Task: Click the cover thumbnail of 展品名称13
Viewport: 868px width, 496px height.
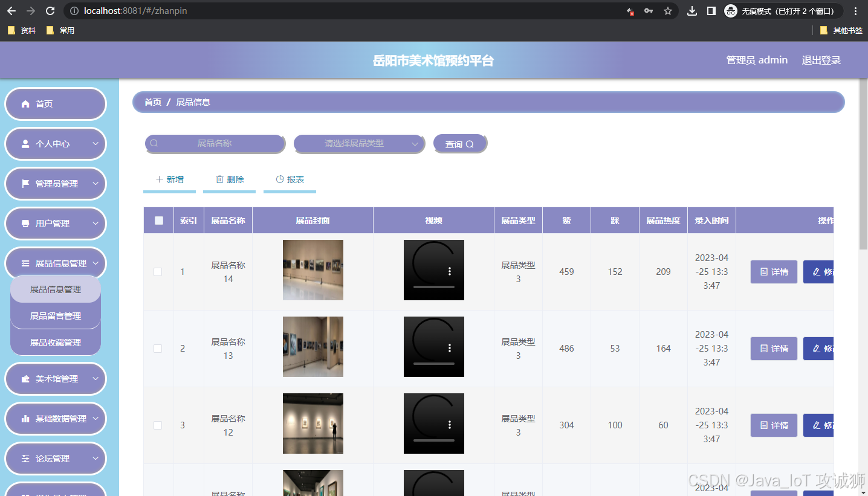Action: click(x=313, y=347)
